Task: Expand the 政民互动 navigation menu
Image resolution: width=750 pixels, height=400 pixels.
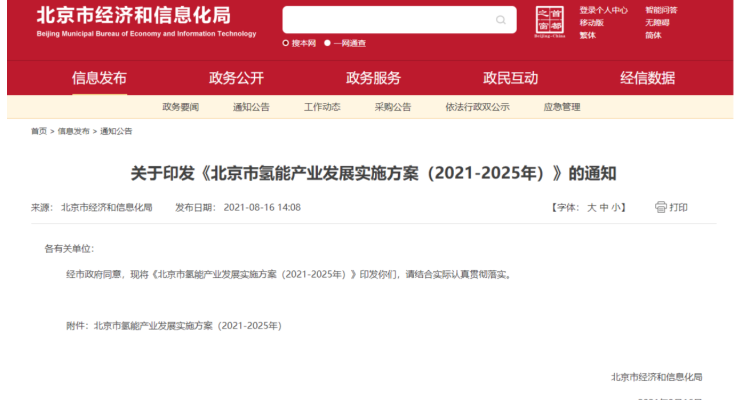Action: click(510, 78)
